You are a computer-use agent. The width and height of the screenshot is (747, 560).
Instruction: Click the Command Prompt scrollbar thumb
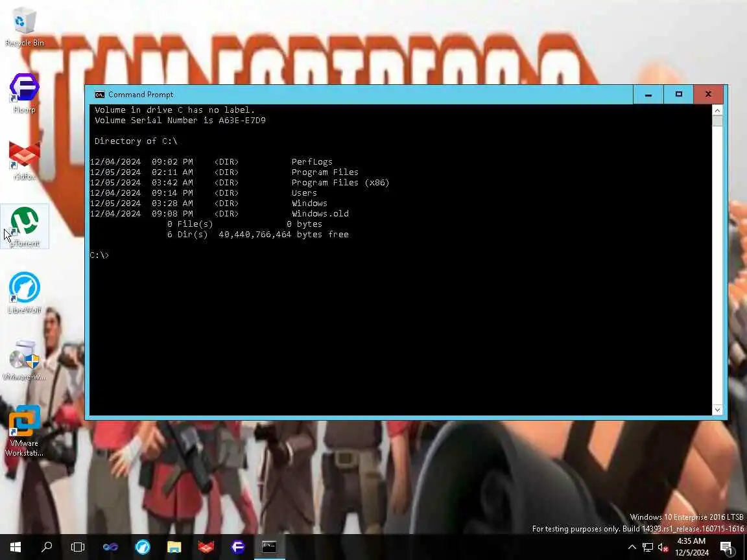[x=717, y=121]
